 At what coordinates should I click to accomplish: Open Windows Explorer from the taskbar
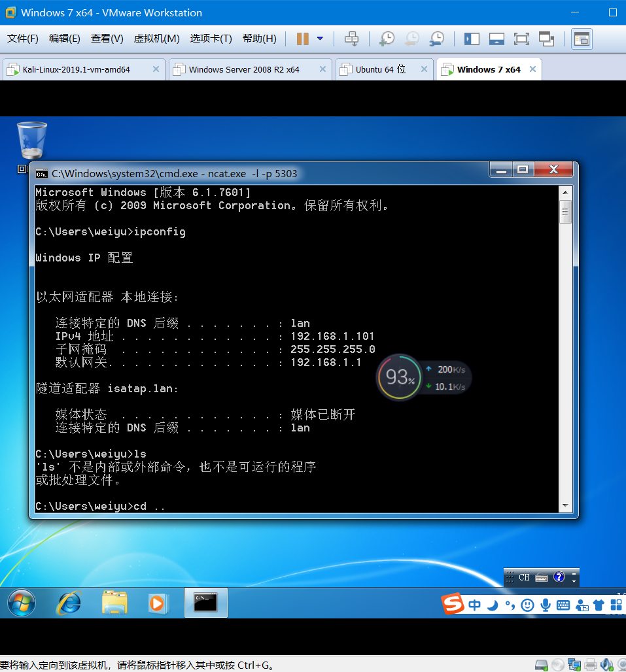[114, 603]
